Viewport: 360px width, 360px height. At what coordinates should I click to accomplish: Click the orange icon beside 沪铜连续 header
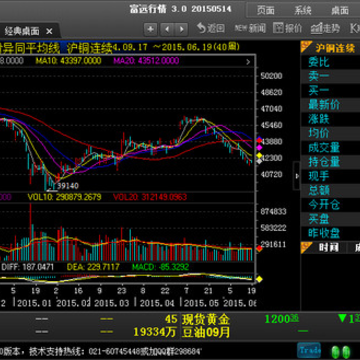point(306,47)
